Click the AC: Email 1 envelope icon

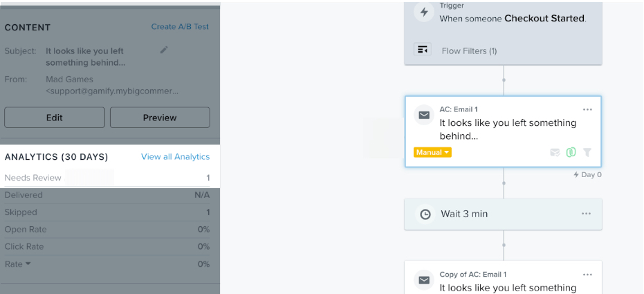pos(424,116)
